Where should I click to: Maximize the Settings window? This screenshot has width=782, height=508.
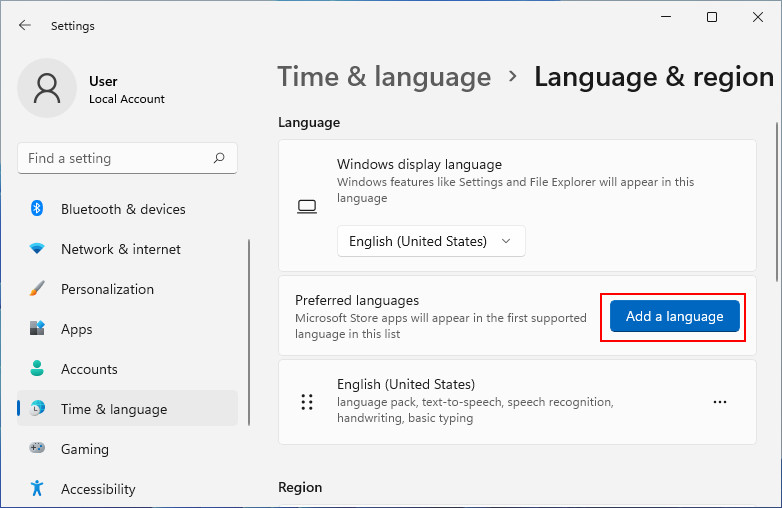point(712,17)
